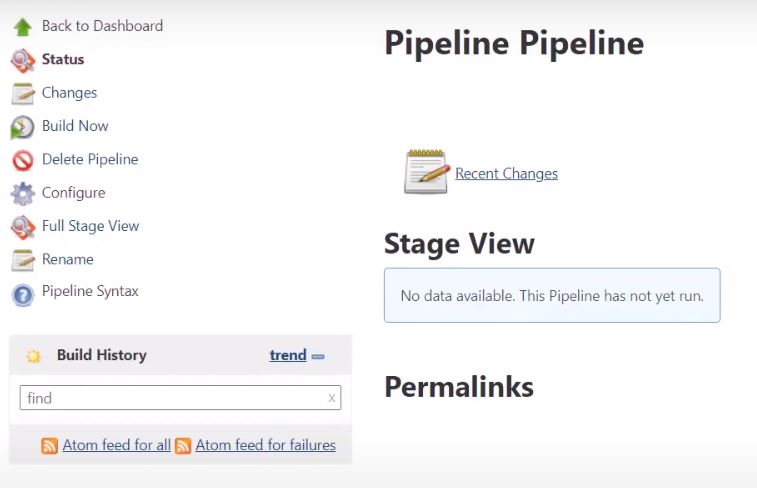This screenshot has height=488, width=757.
Task: Click the Build Now clock icon
Action: 22,127
